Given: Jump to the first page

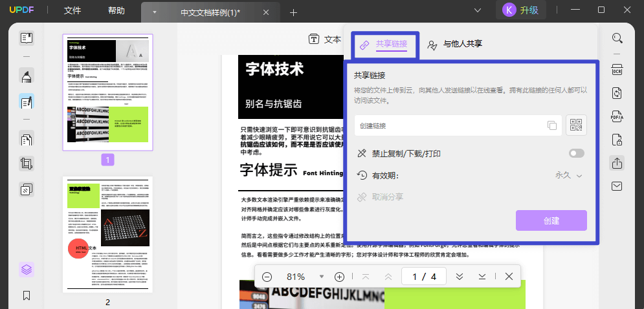Looking at the screenshot, I should pos(365,277).
